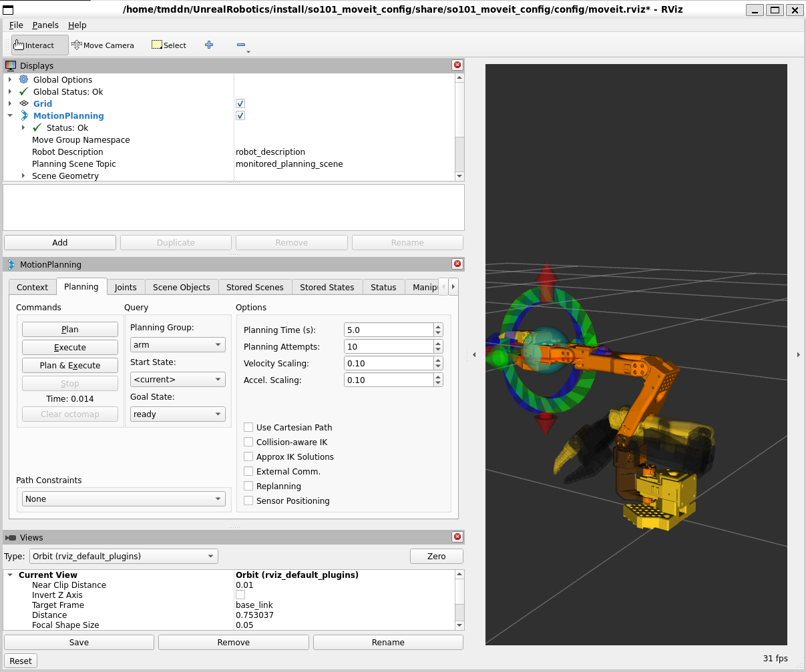Click the Velocity Scaling input field
This screenshot has height=672, width=806.
[x=389, y=363]
